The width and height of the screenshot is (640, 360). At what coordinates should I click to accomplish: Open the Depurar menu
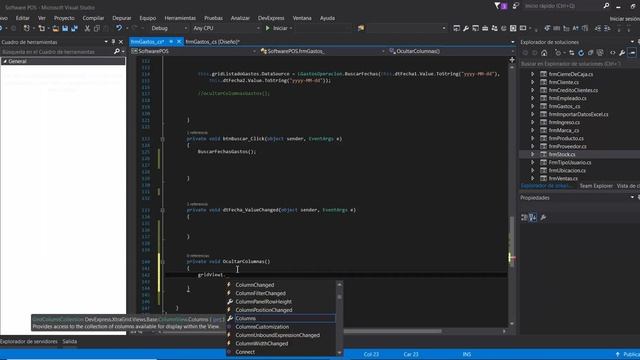(x=122, y=18)
